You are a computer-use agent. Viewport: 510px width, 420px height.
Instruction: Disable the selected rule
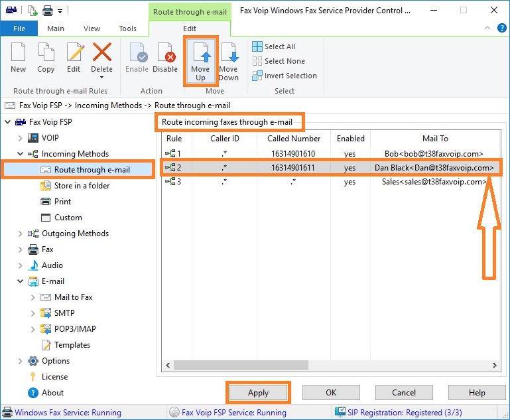(165, 58)
